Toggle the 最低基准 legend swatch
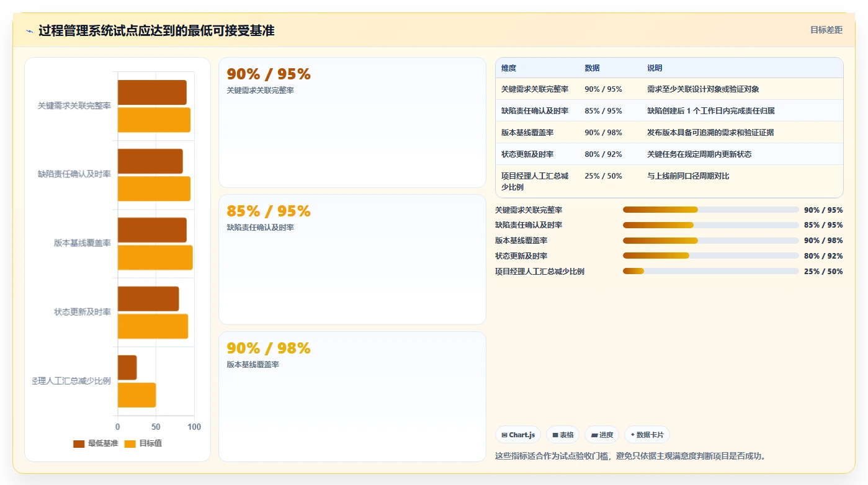868x485 pixels. click(79, 443)
